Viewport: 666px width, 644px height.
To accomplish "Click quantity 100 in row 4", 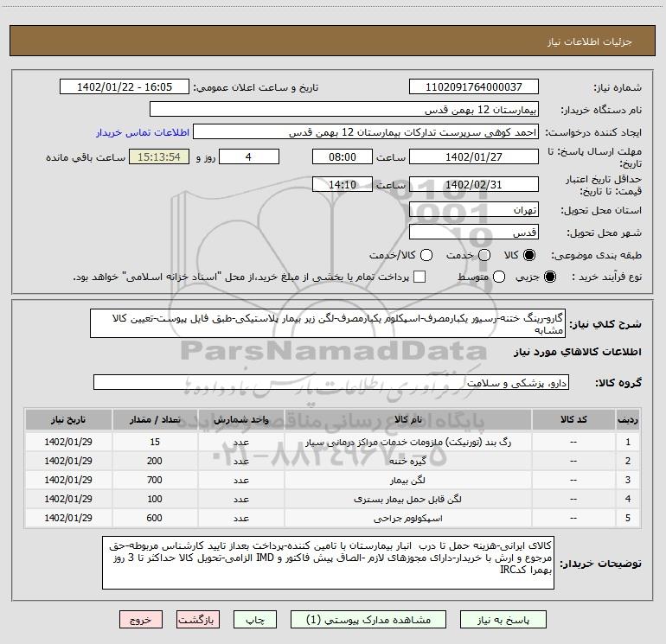I will coord(155,500).
